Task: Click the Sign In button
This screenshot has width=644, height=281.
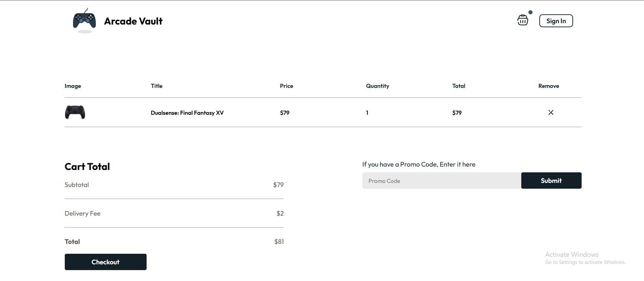Action: click(x=556, y=21)
